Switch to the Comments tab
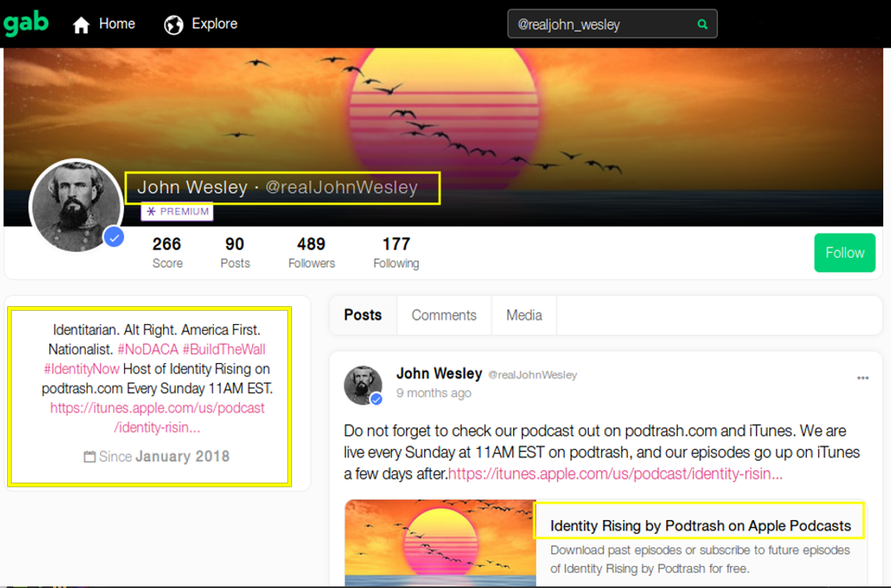 pos(444,315)
